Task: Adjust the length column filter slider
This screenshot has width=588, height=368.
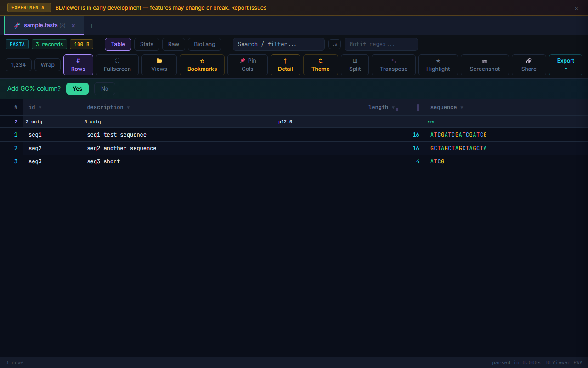Action: pyautogui.click(x=408, y=108)
